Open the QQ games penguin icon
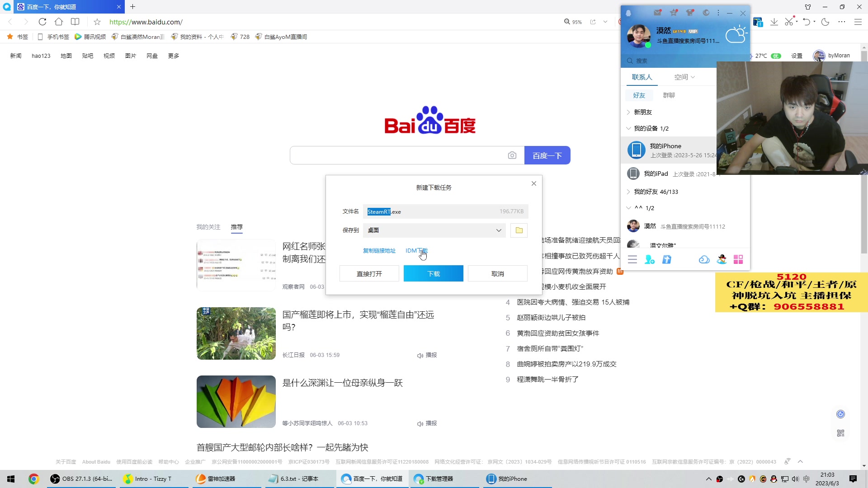 click(722, 259)
